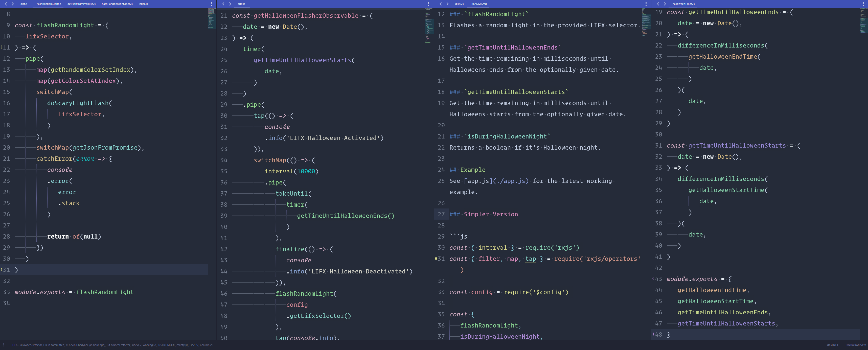This screenshot has height=350, width=868.
Task: Switch to the index.js tab
Action: [x=143, y=4]
